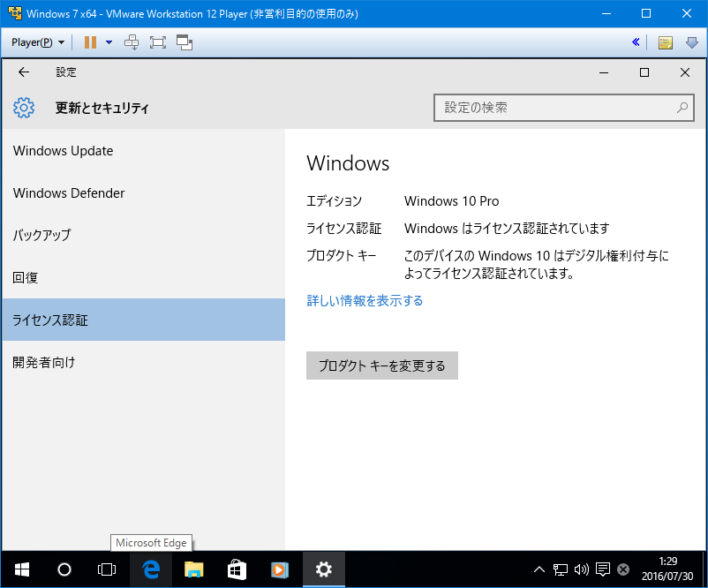The width and height of the screenshot is (708, 588).
Task: Open the network icon in the tray
Action: pyautogui.click(x=561, y=569)
